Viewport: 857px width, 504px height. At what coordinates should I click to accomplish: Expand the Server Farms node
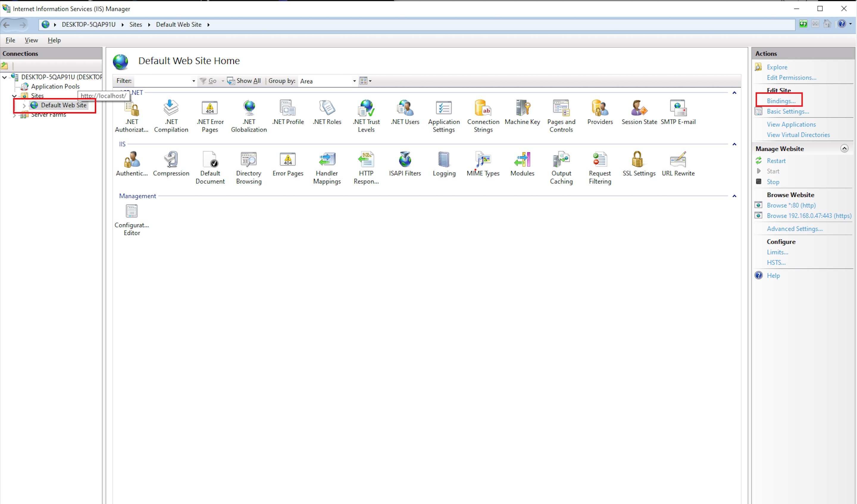pyautogui.click(x=14, y=115)
